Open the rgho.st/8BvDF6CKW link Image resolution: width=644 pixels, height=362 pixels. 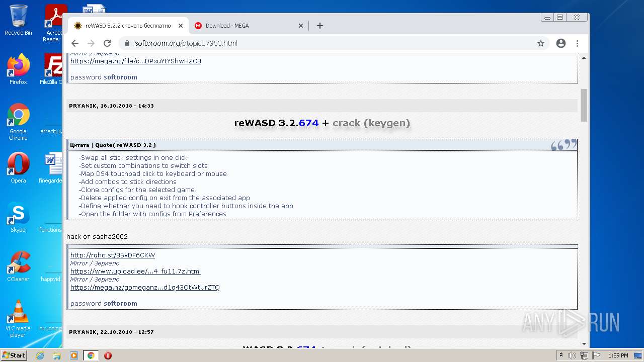point(113,255)
